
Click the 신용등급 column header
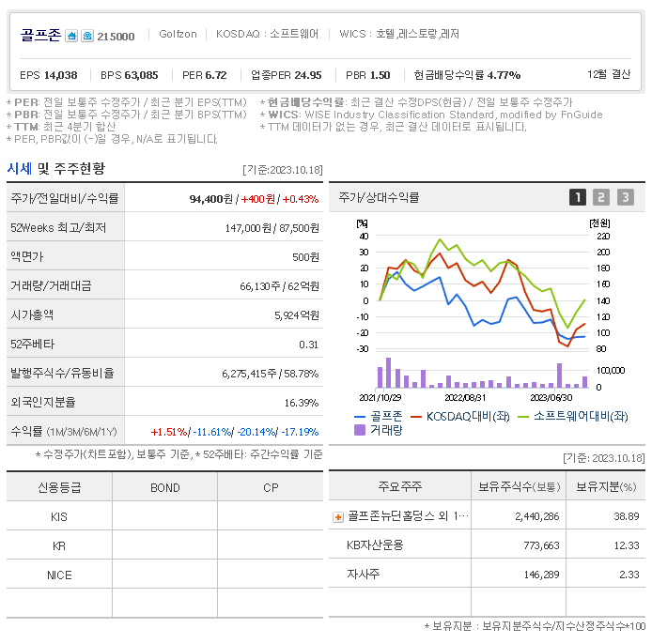(59, 487)
